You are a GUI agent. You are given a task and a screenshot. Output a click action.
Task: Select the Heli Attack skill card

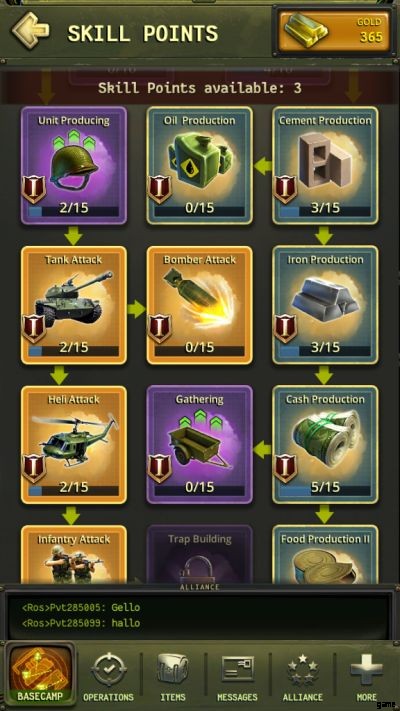74,445
